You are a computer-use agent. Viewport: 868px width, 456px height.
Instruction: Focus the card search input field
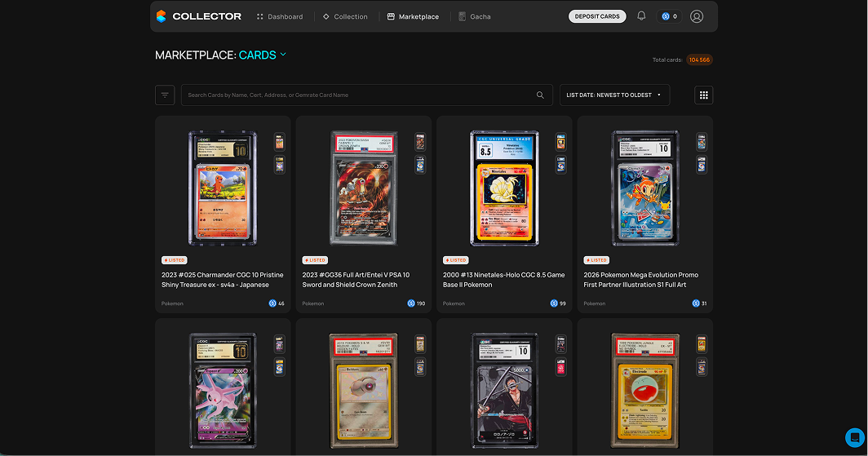pos(366,95)
